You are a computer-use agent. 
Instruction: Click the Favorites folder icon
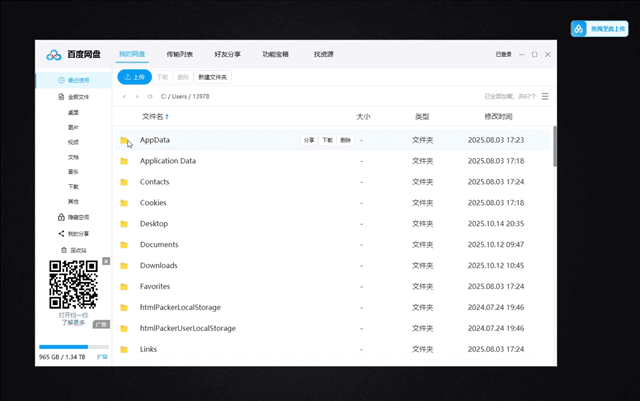pos(124,287)
